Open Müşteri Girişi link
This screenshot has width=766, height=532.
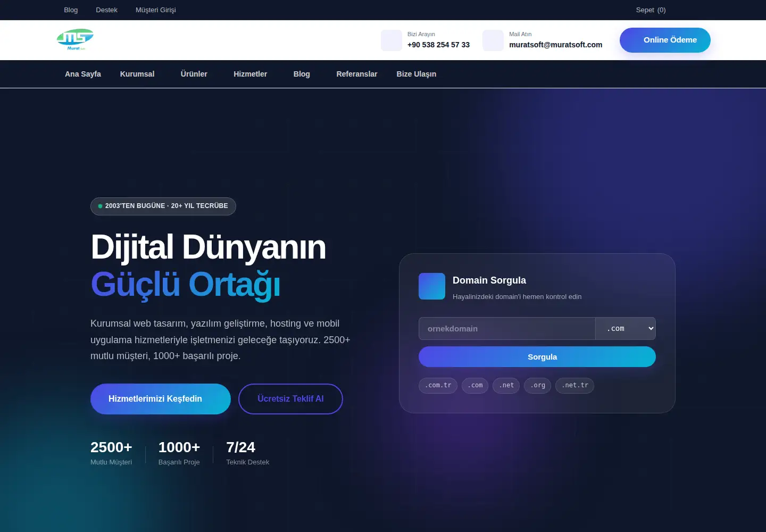[x=155, y=10]
